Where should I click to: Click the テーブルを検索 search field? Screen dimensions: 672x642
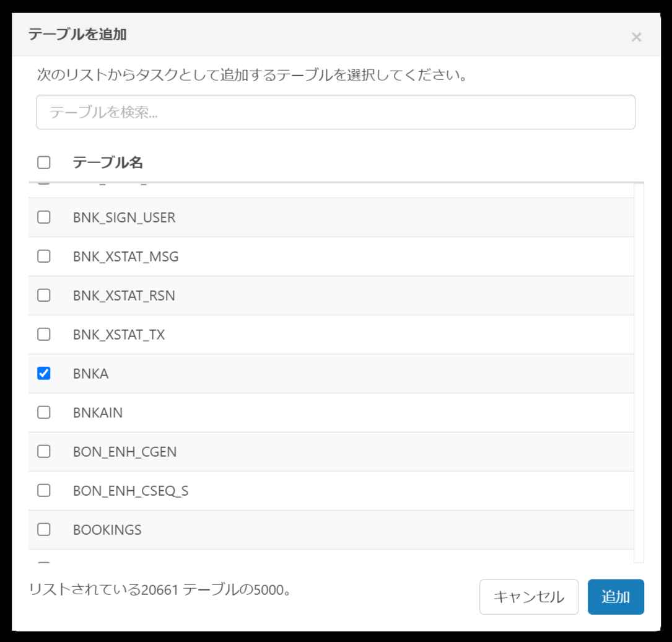[x=336, y=112]
